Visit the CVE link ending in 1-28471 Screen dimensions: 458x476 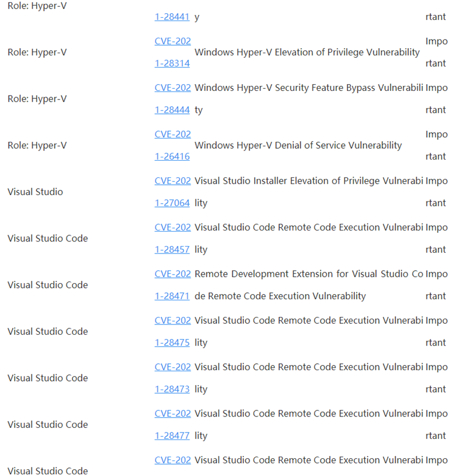(x=172, y=296)
